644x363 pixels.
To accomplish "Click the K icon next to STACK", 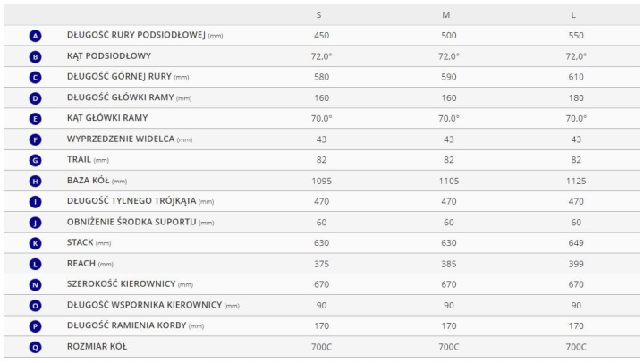I will (x=35, y=243).
